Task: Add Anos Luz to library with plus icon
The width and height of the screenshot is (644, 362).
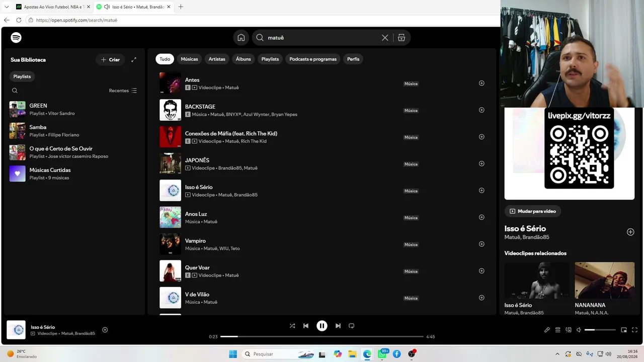Action: click(481, 217)
